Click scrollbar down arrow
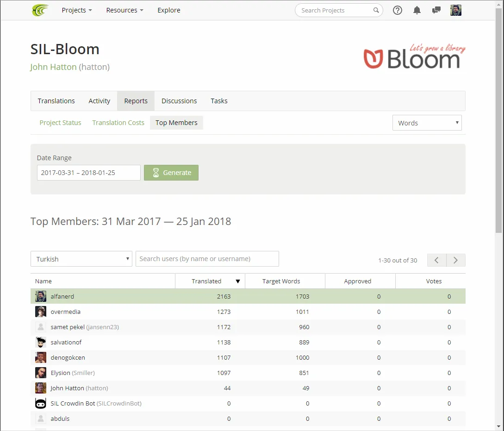 click(x=499, y=427)
